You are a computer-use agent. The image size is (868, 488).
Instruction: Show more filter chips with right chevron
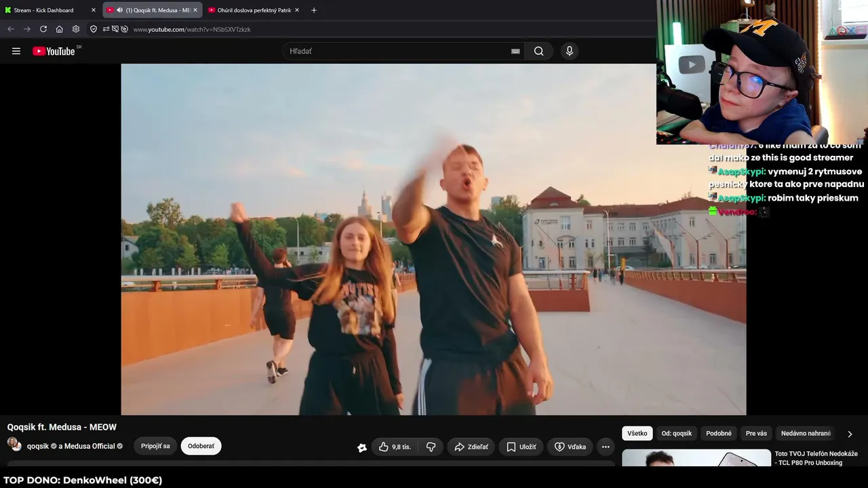pos(850,434)
